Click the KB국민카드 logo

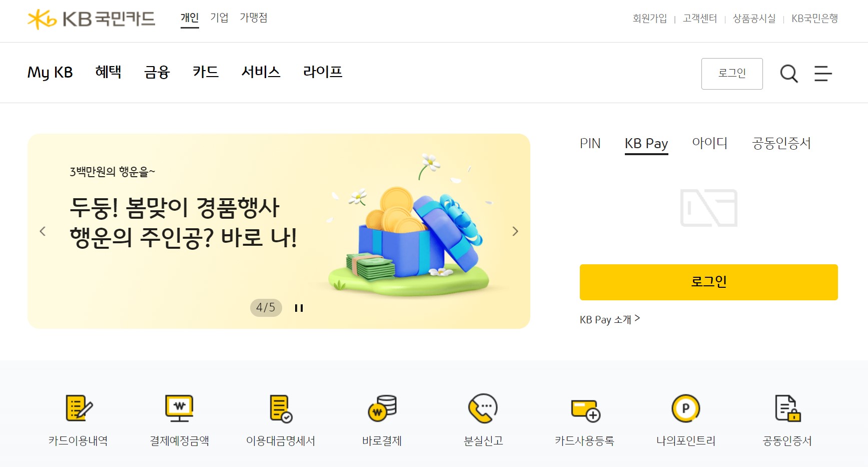91,19
